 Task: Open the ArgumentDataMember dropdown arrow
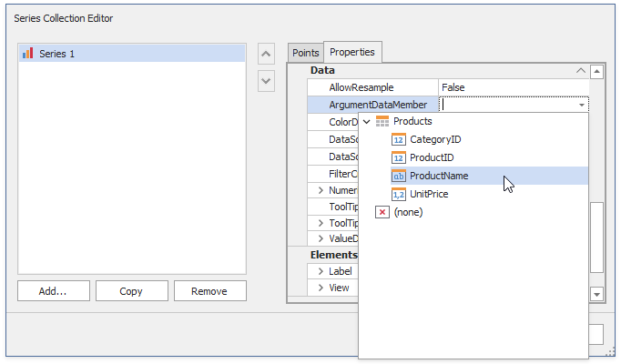click(582, 105)
